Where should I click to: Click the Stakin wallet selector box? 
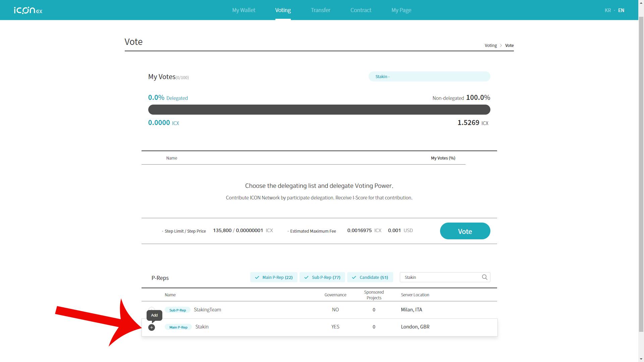pyautogui.click(x=429, y=76)
